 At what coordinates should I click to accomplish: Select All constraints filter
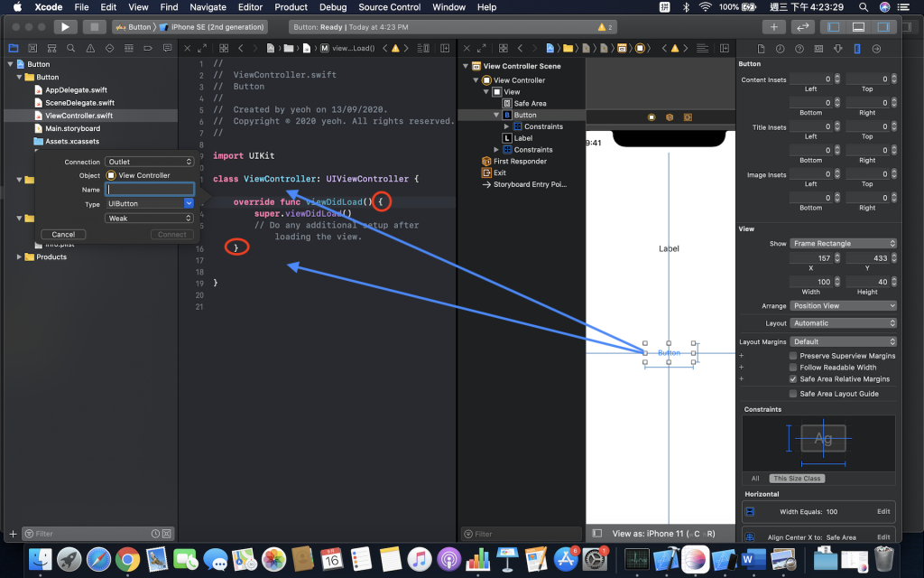pyautogui.click(x=755, y=479)
